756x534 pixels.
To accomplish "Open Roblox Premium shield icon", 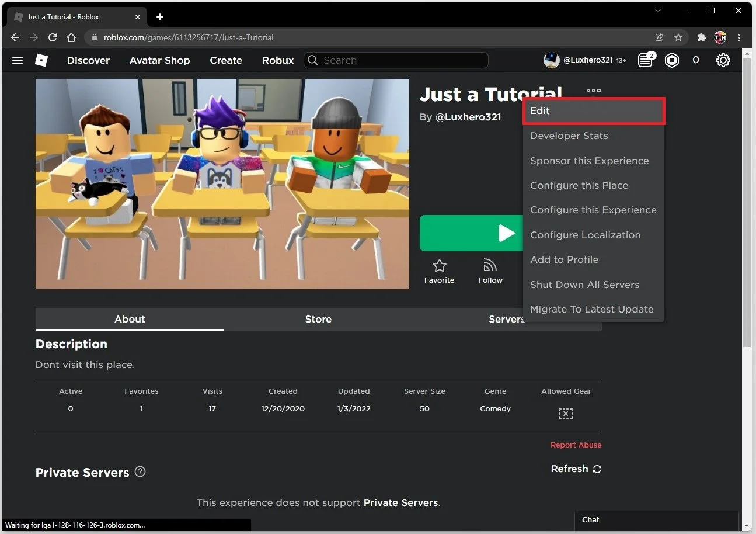I will pyautogui.click(x=671, y=60).
